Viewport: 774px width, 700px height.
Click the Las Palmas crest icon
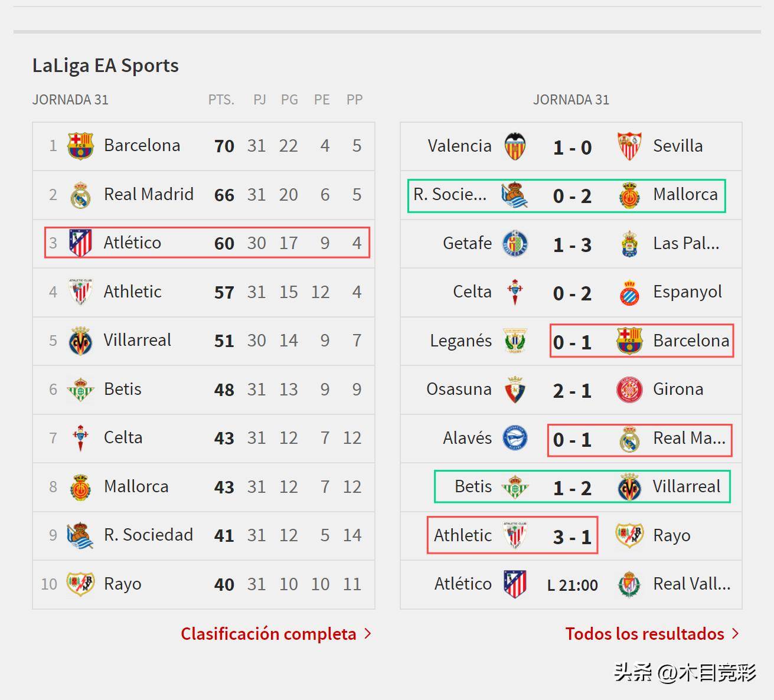pyautogui.click(x=629, y=244)
